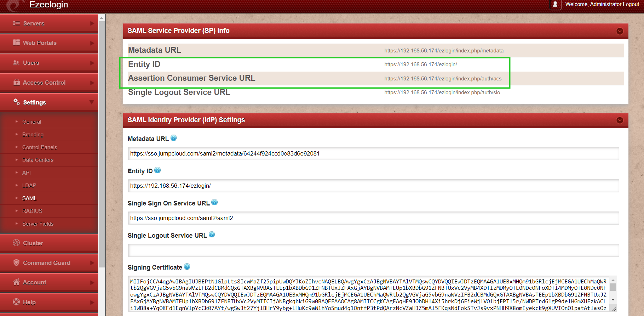644x316 pixels.
Task: Click the Access Control lock icon
Action: pos(16,82)
